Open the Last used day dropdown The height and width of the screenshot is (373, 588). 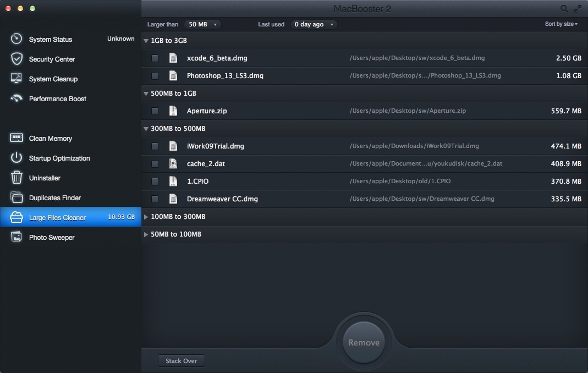pos(314,24)
